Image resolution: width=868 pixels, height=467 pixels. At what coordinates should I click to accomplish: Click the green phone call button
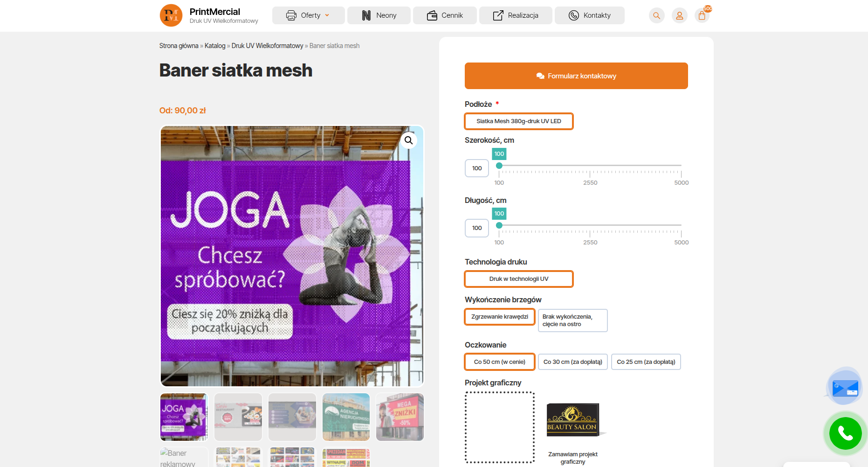coord(845,433)
